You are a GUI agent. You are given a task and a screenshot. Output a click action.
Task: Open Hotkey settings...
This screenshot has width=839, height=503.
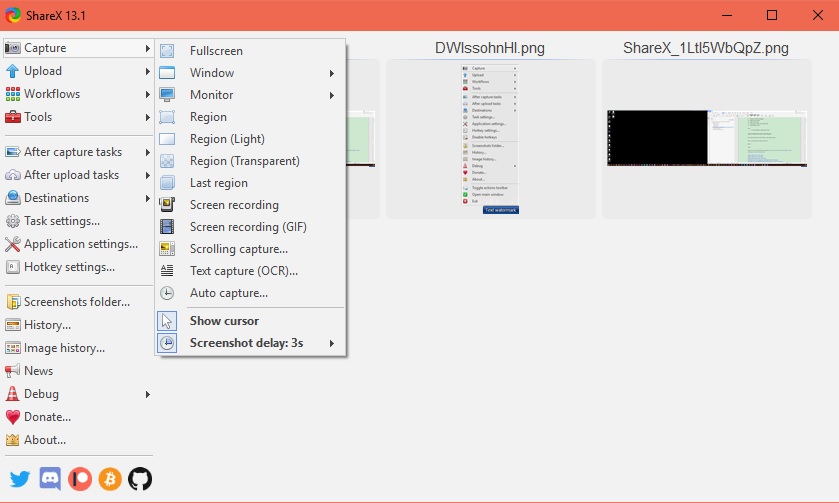point(78,267)
